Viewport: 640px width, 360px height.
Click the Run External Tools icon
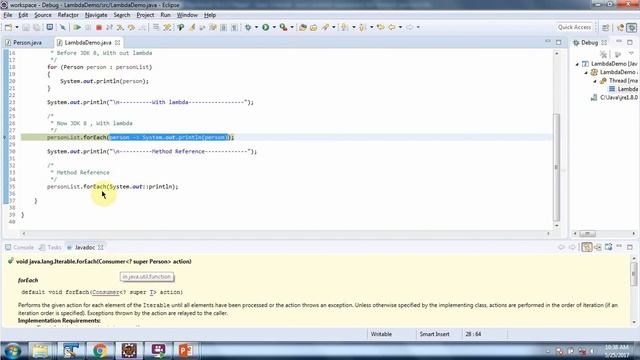(x=283, y=27)
